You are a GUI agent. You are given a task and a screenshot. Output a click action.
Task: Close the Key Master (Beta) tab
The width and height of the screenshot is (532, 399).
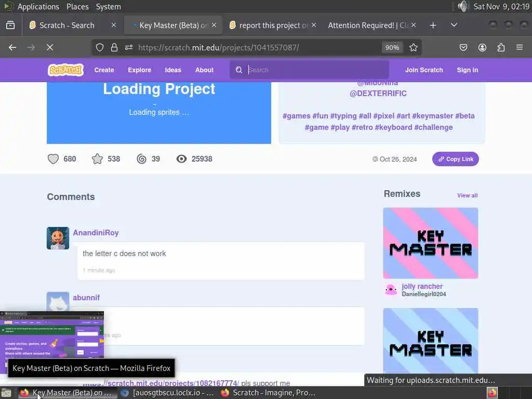[x=214, y=25]
